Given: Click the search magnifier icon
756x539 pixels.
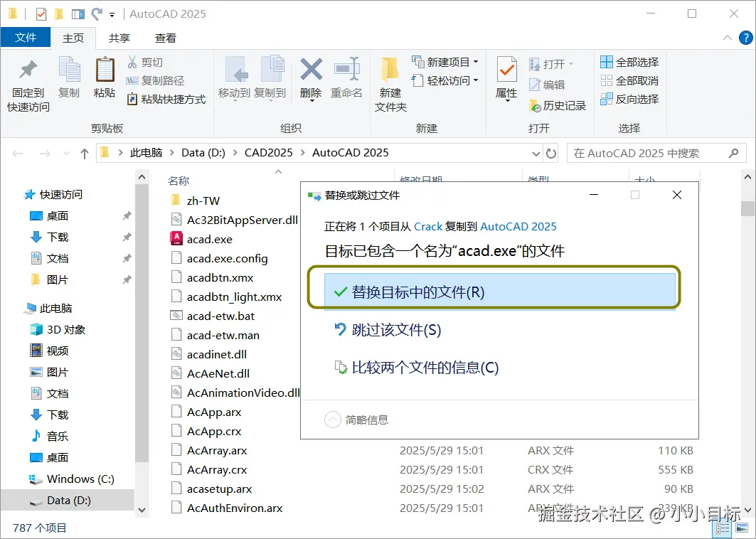Looking at the screenshot, I should point(733,154).
